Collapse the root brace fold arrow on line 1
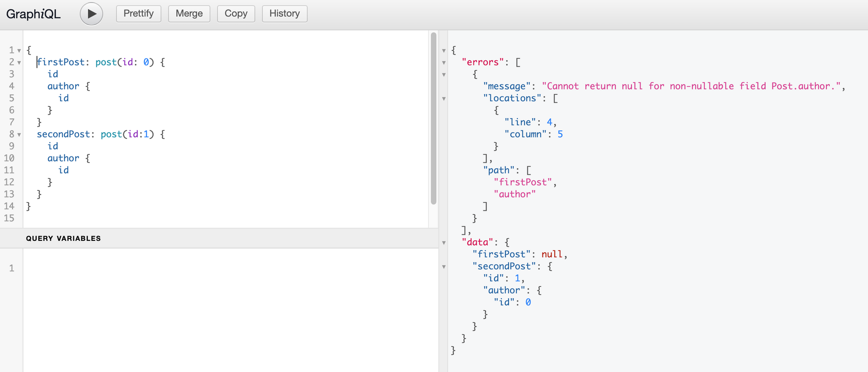The width and height of the screenshot is (868, 372). click(19, 51)
